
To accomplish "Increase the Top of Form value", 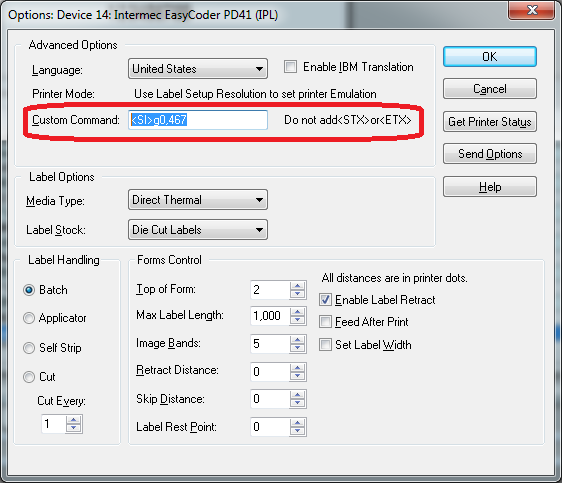I will coord(297,286).
